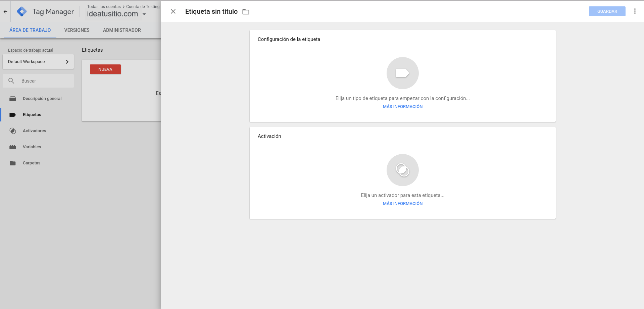Switch to the Versiones tab

pos(77,30)
